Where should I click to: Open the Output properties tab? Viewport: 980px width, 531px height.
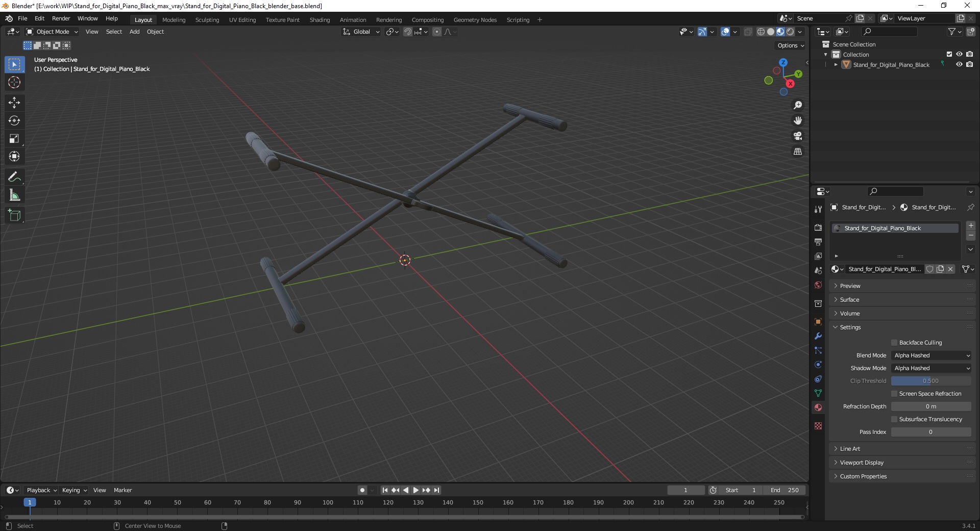tap(818, 242)
